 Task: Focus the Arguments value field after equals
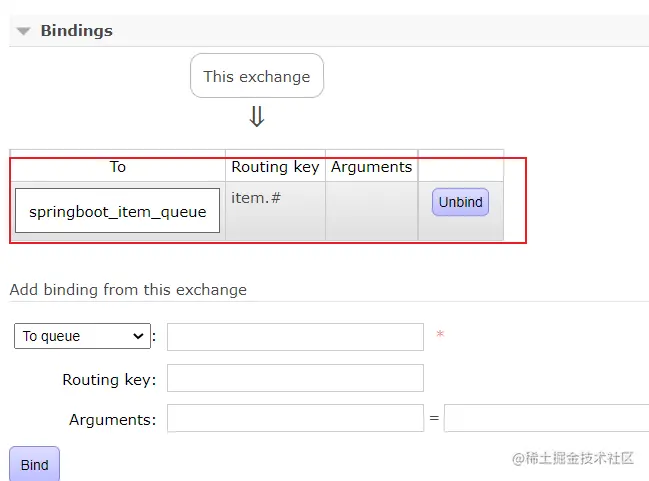[x=546, y=418]
